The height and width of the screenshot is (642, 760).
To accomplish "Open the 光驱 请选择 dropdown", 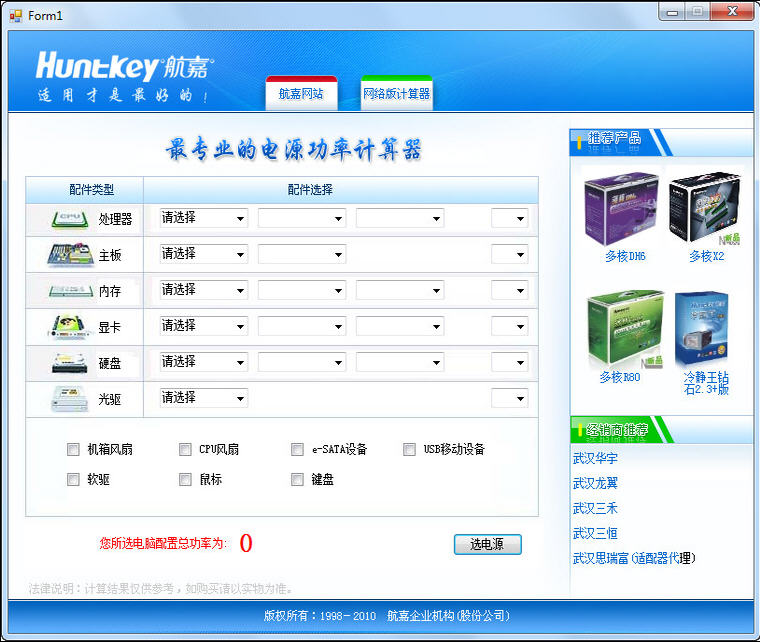I will pyautogui.click(x=204, y=398).
